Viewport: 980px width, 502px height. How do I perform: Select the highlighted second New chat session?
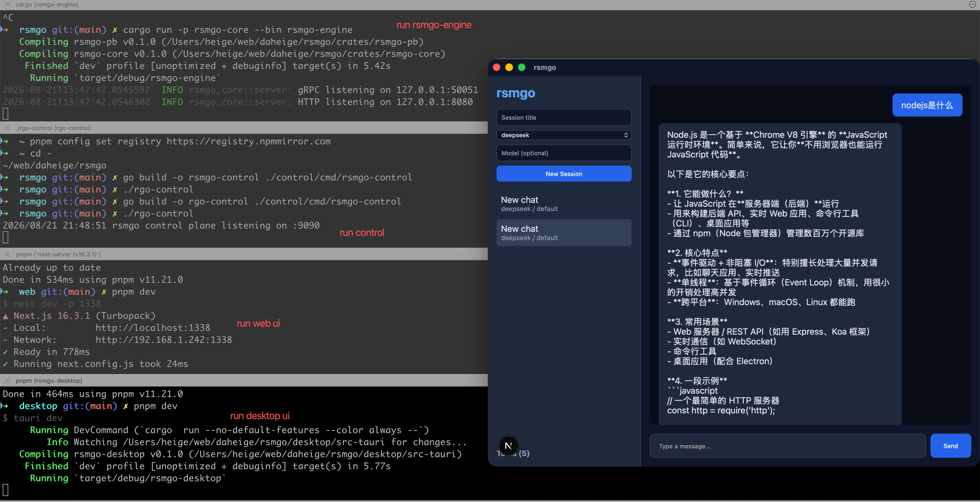point(564,233)
